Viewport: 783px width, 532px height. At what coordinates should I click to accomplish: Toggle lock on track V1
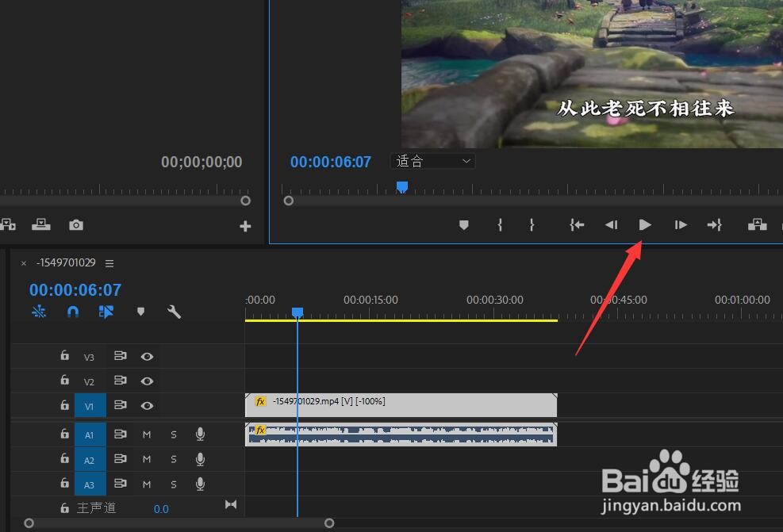click(64, 404)
